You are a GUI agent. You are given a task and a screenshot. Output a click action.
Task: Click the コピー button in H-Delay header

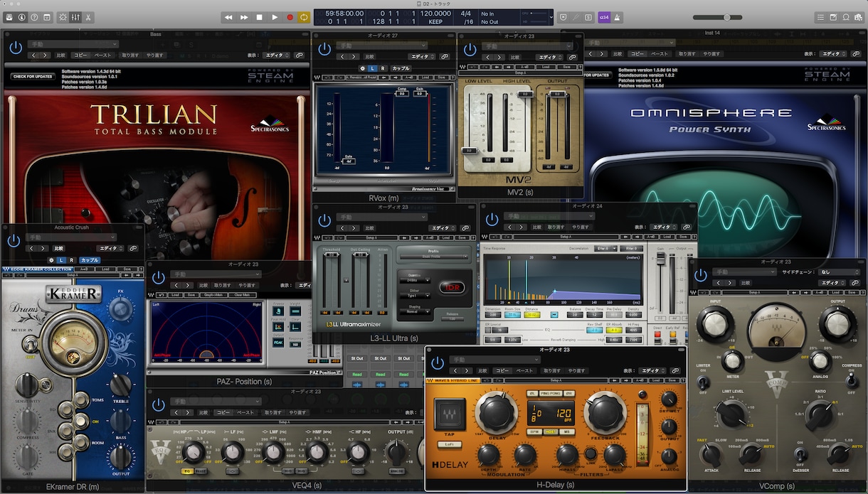point(504,370)
